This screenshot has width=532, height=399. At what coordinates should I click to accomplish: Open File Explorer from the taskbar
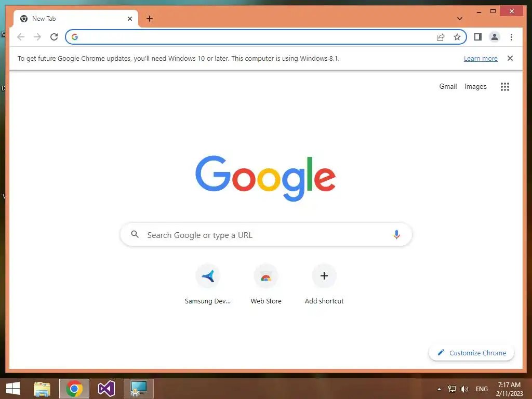coord(42,389)
